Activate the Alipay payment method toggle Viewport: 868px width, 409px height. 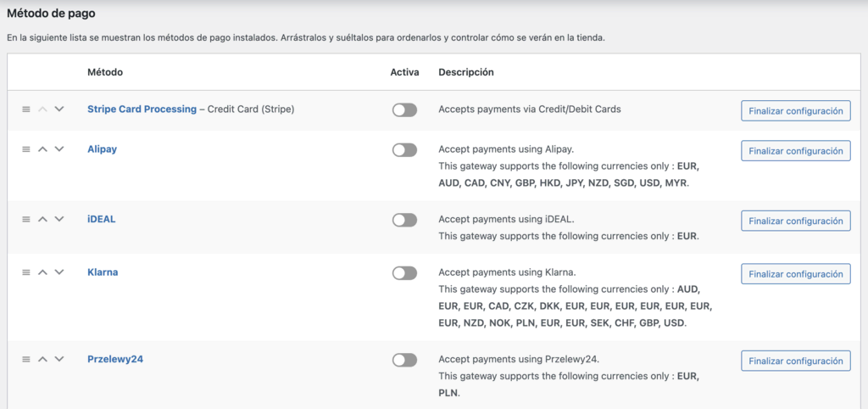tap(404, 150)
